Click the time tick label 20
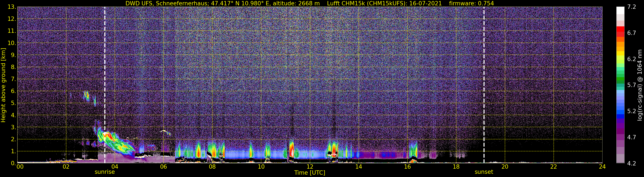 (505, 167)
